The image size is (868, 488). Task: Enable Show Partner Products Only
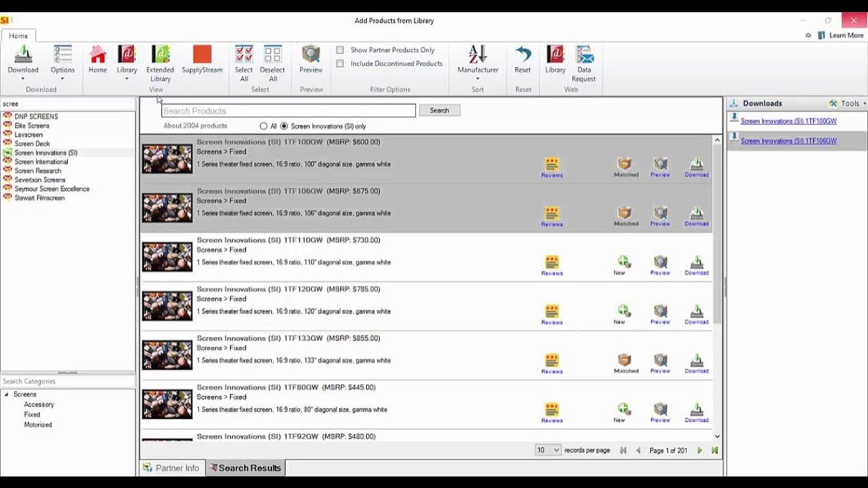point(340,50)
